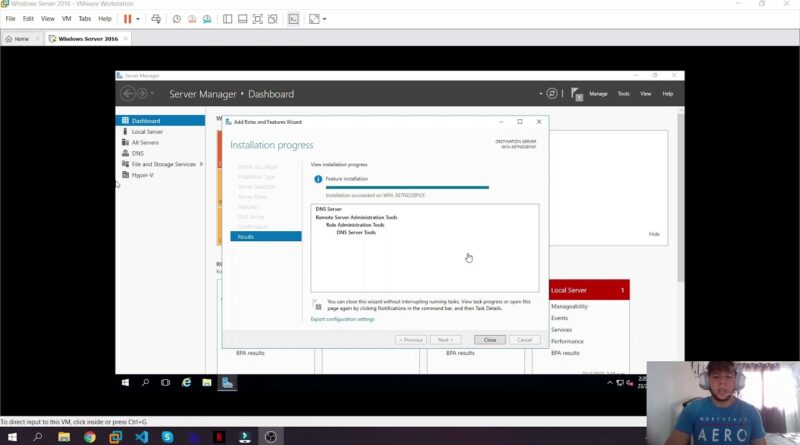This screenshot has width=800, height=445.
Task: Open Events under Local Server tile
Action: (559, 318)
